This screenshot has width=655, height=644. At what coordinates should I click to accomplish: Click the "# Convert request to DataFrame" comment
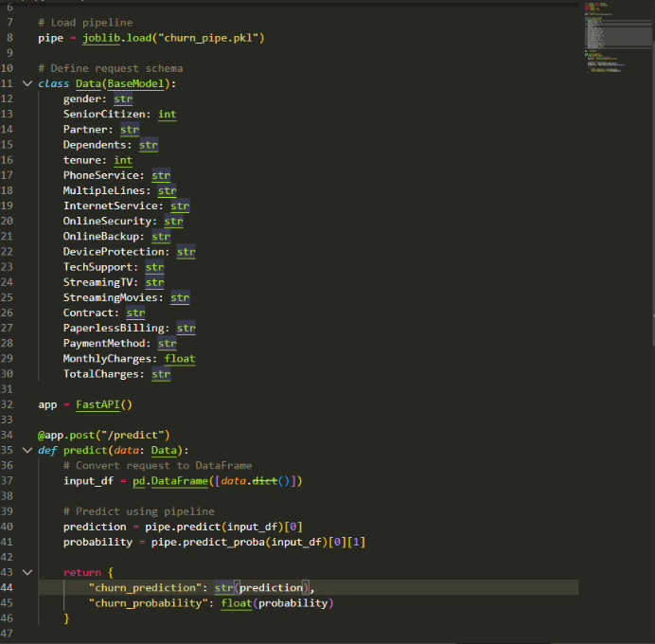coord(157,466)
